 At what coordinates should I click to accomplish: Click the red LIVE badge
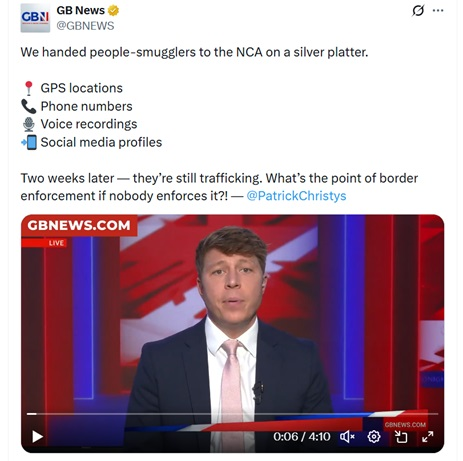tap(56, 243)
